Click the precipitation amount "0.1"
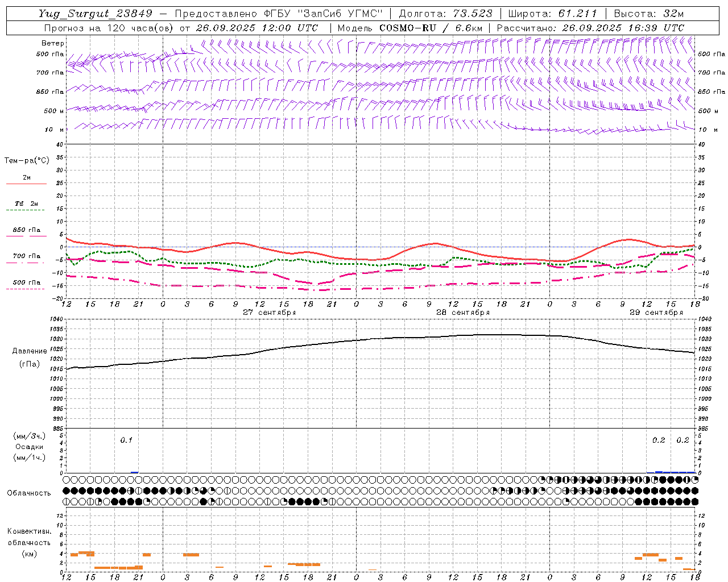This screenshot has height=582, width=728. tap(126, 440)
